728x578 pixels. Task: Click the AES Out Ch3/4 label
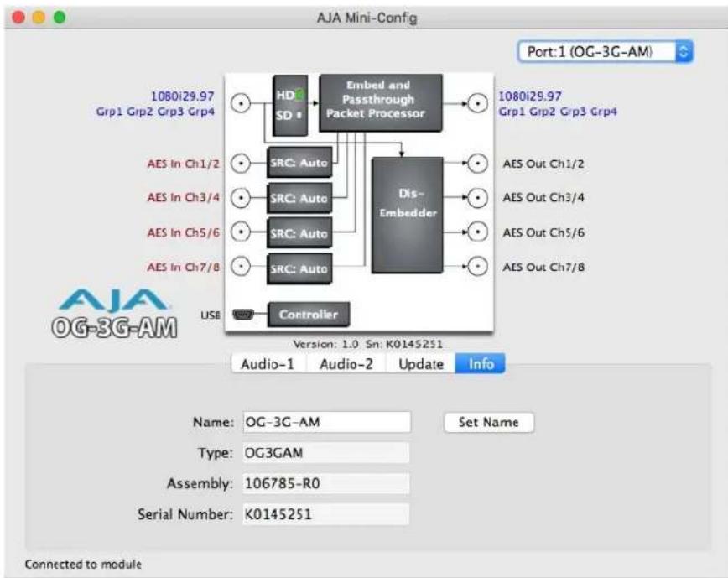click(543, 198)
